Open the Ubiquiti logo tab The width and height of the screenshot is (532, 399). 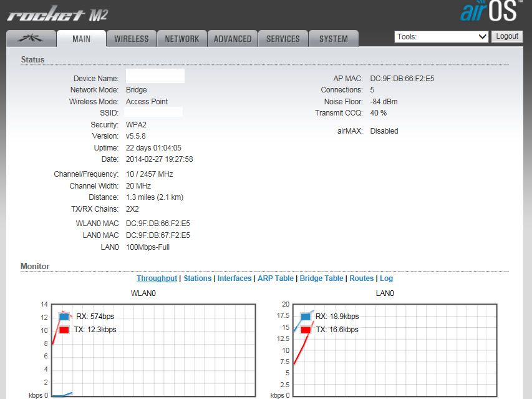pyautogui.click(x=31, y=38)
